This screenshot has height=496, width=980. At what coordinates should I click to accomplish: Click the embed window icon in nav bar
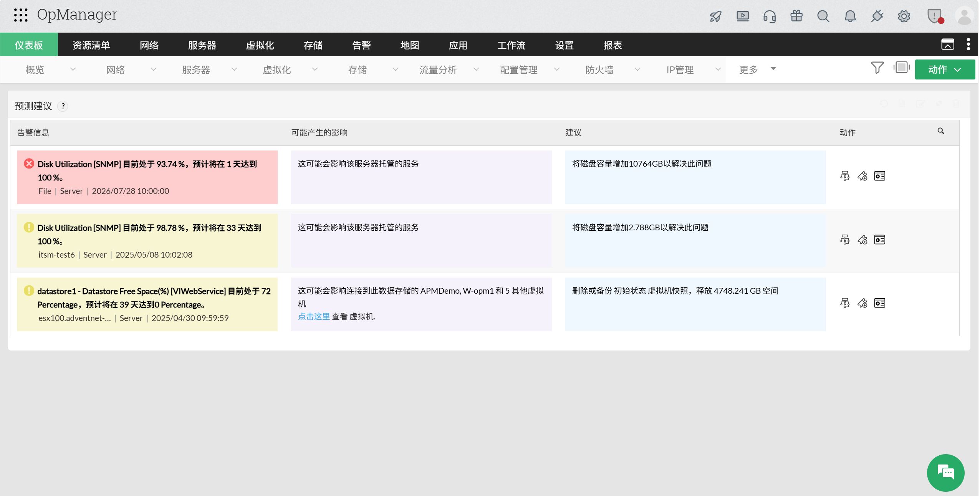point(947,44)
